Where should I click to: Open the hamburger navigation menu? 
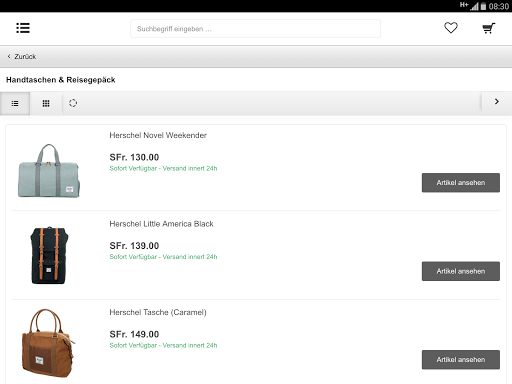point(23,28)
